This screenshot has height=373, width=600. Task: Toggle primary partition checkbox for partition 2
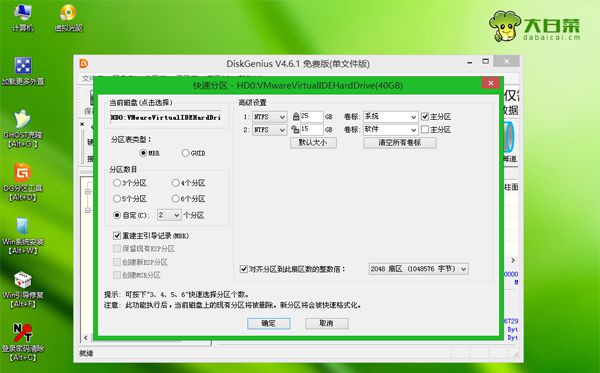[x=425, y=129]
